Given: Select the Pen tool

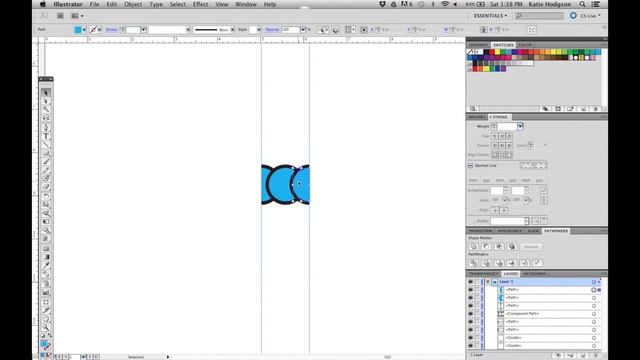Looking at the screenshot, I should [46, 127].
